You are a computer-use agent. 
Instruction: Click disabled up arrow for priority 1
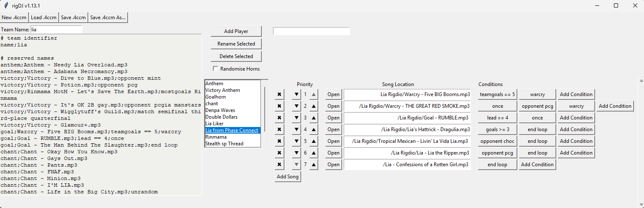[x=314, y=94]
